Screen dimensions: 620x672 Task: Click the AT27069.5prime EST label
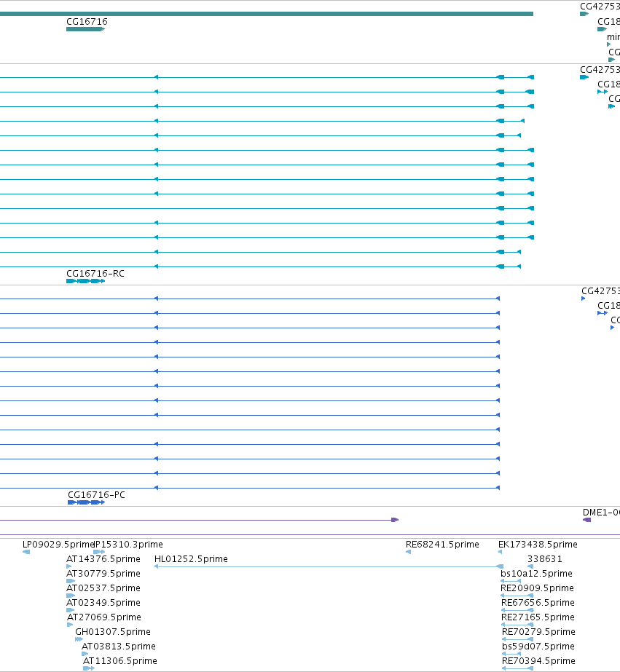click(104, 617)
